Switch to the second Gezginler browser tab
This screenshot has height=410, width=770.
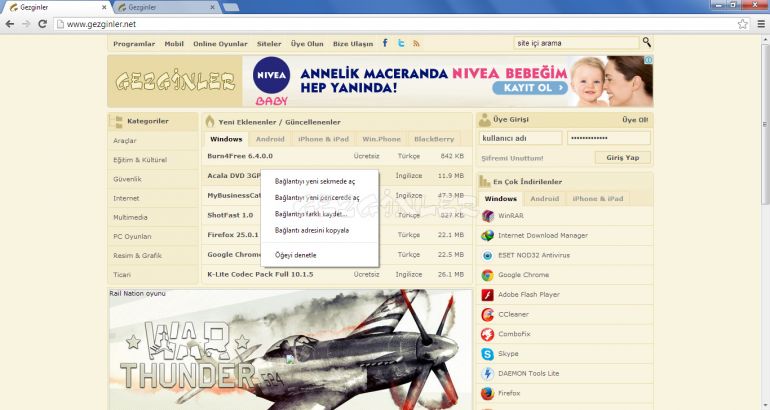165,7
